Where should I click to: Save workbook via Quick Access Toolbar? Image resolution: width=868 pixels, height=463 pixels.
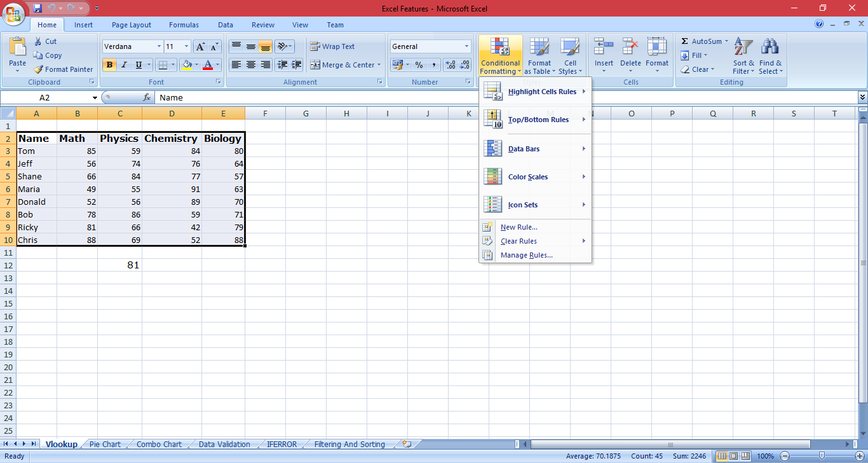coord(37,8)
